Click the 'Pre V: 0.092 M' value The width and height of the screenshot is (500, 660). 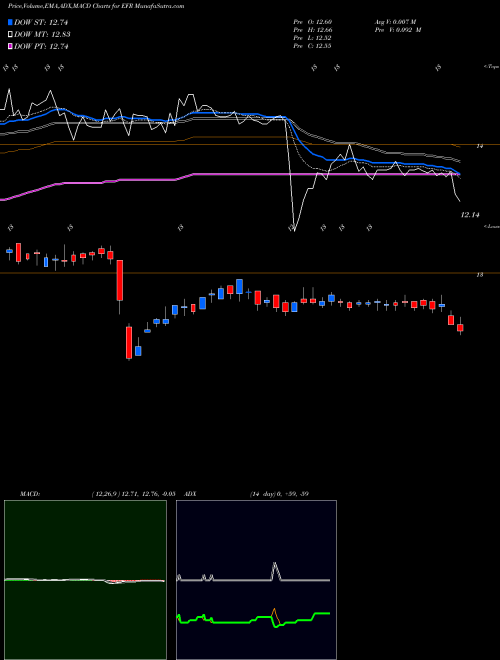coord(398,30)
